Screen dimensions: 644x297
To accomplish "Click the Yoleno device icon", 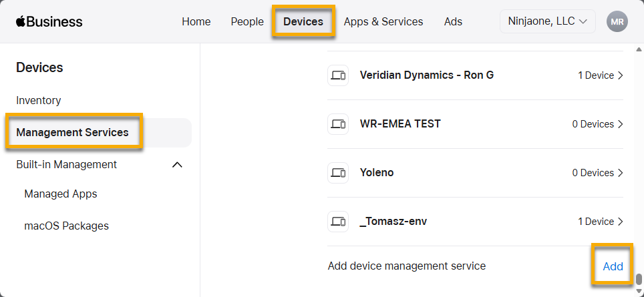I will pyautogui.click(x=338, y=173).
